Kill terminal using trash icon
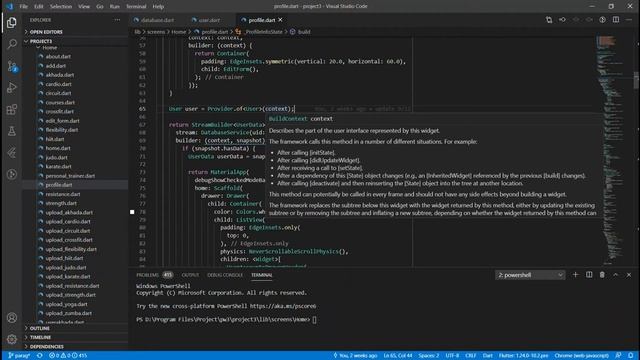Viewport: 640px width, 360px height. tap(602, 275)
